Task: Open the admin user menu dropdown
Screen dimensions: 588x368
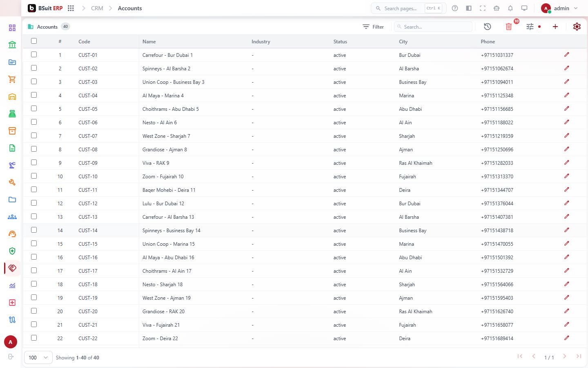Action: coord(559,8)
